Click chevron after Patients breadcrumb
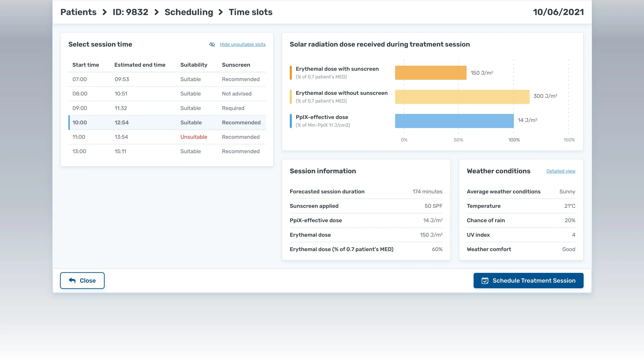The image size is (644, 362). 105,12
